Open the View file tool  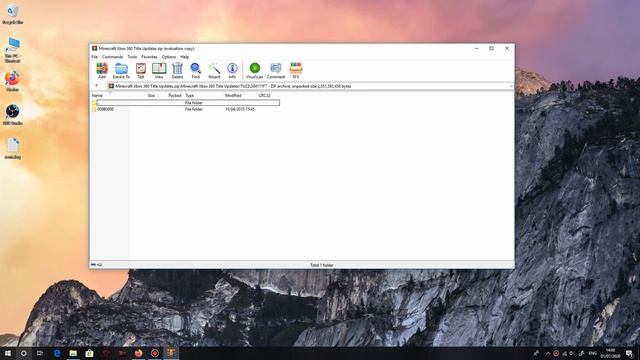[159, 70]
